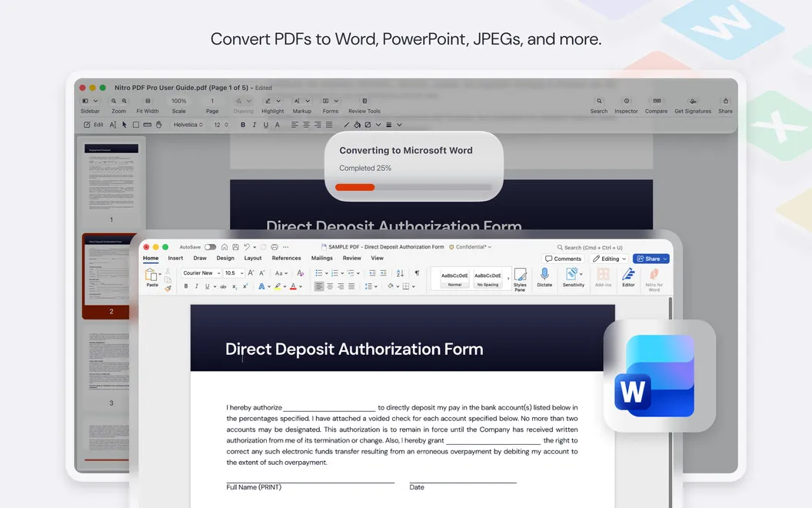The width and height of the screenshot is (812, 508).
Task: Select the rectangle selection tool in Nitro
Action: [x=135, y=125]
